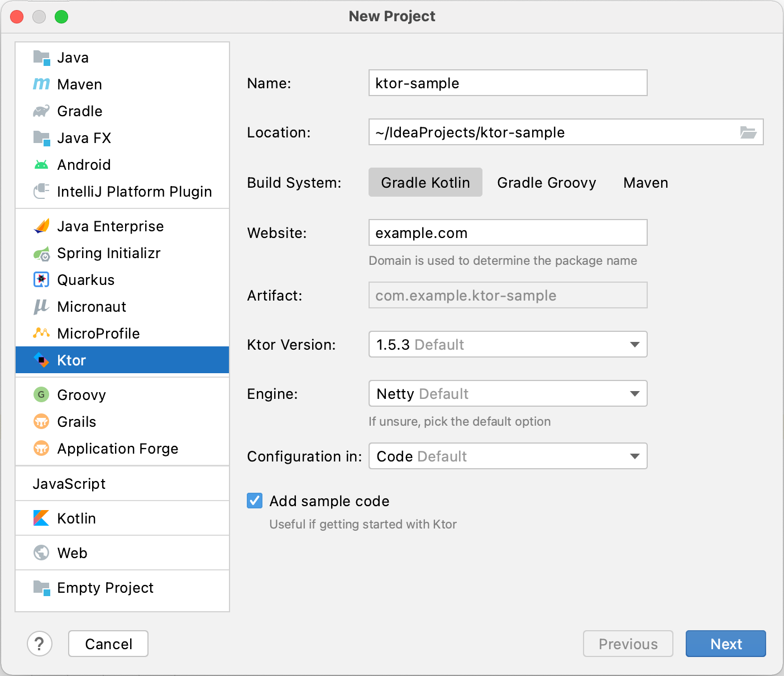Select the Gradle elephant icon
The height and width of the screenshot is (676, 784).
click(x=41, y=111)
